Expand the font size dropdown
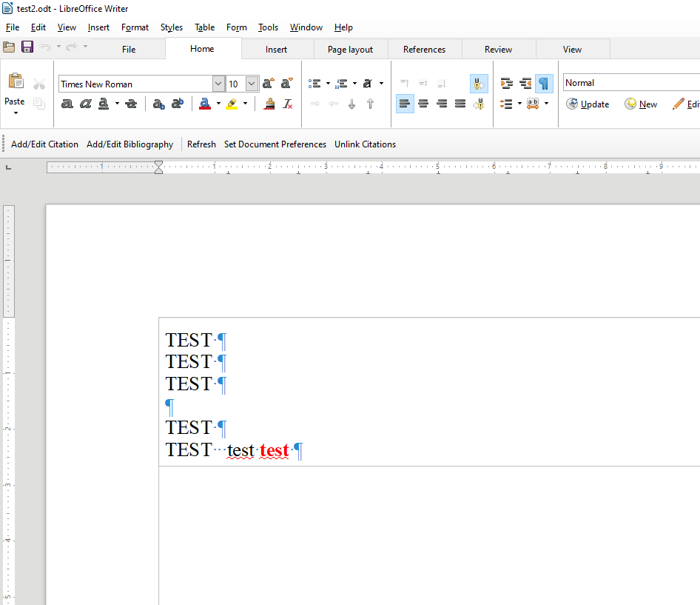 point(252,84)
